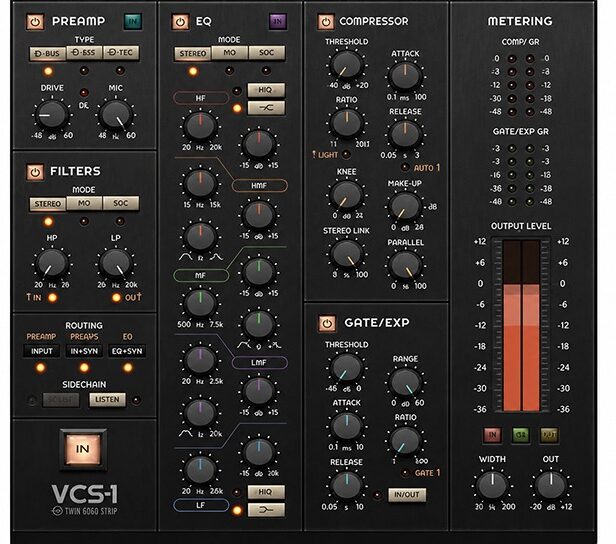This screenshot has height=544, width=616.
Task: Toggle the Preamp power icon
Action: (x=35, y=22)
